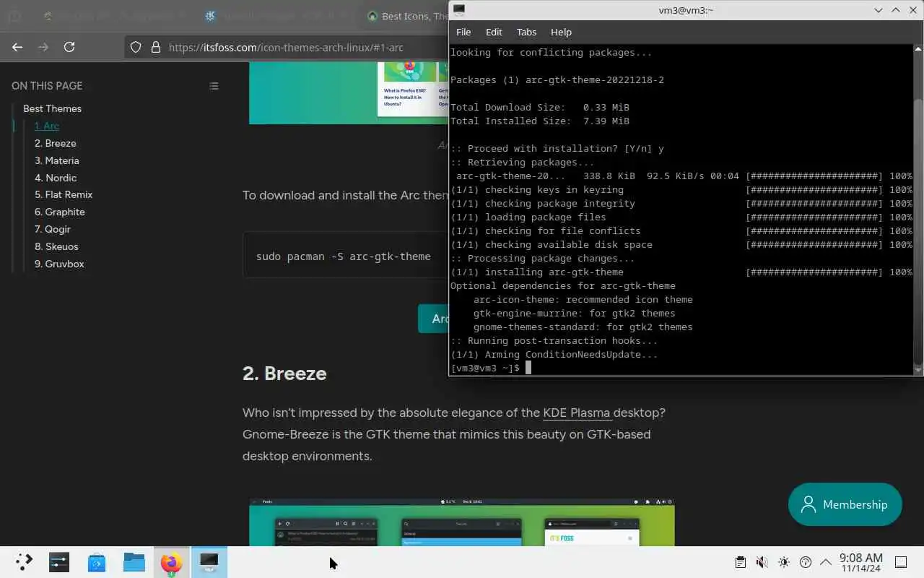Go back in Firefox browser
The image size is (924, 578).
tap(17, 47)
